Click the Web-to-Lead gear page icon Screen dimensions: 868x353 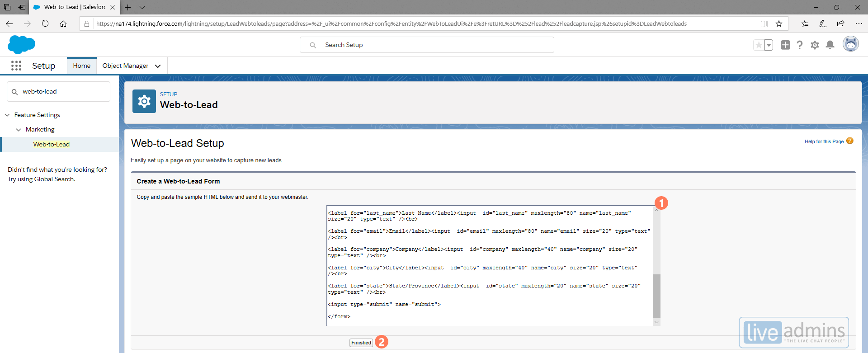144,101
